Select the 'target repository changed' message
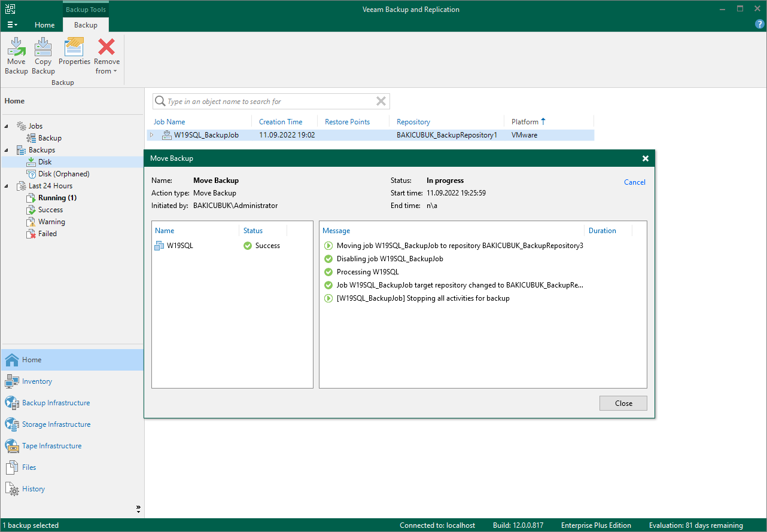The image size is (767, 532). pos(459,285)
